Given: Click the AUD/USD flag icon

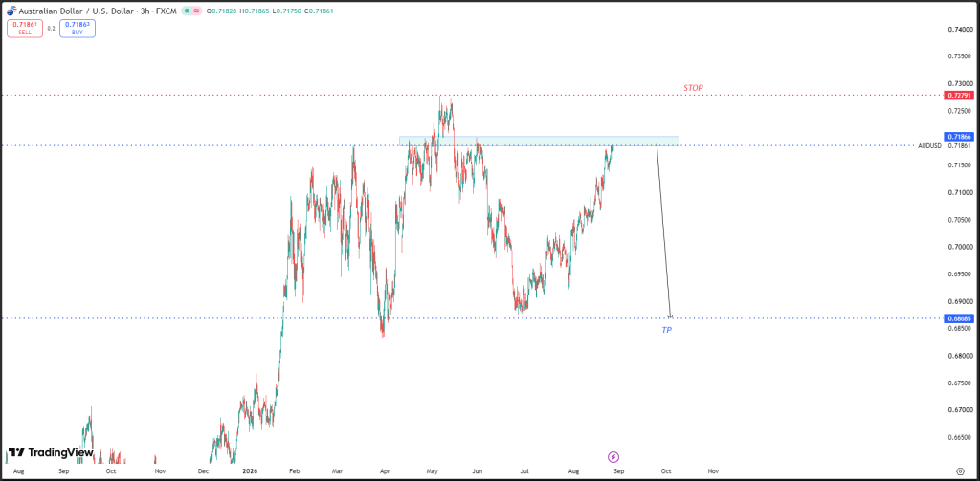Looking at the screenshot, I should click(11, 11).
